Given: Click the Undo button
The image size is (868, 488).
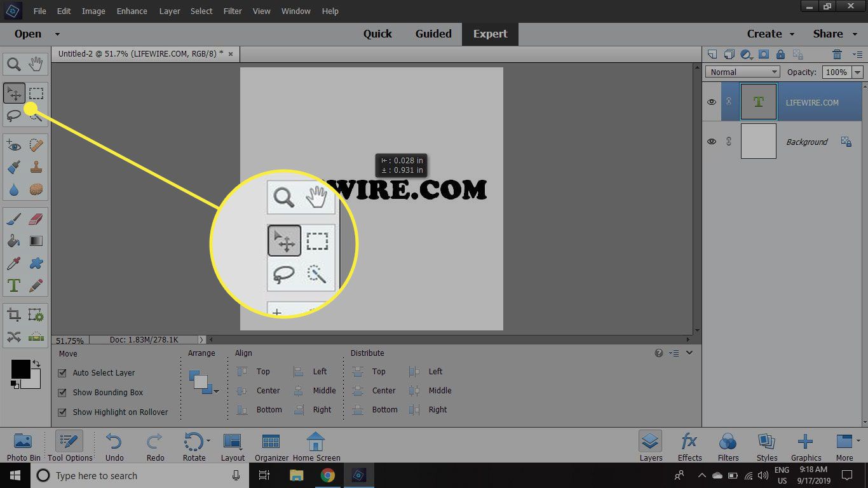Looking at the screenshot, I should pos(114,447).
